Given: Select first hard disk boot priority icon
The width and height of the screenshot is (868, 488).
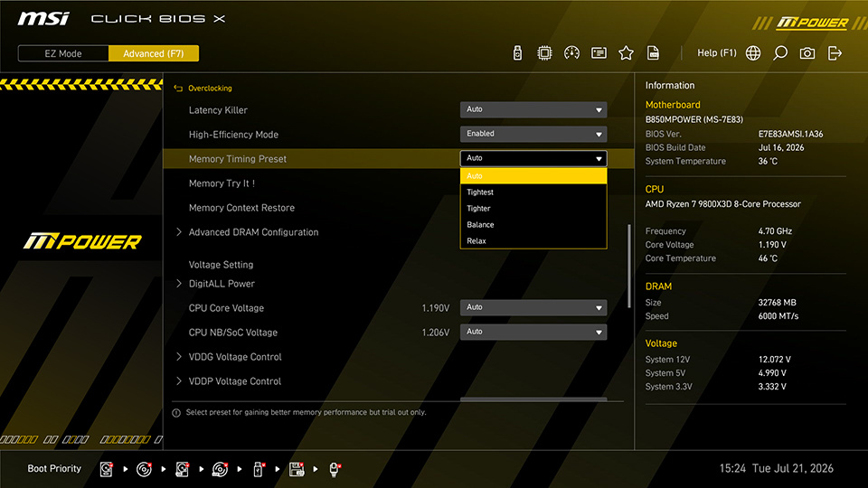Looking at the screenshot, I should pyautogui.click(x=106, y=469).
